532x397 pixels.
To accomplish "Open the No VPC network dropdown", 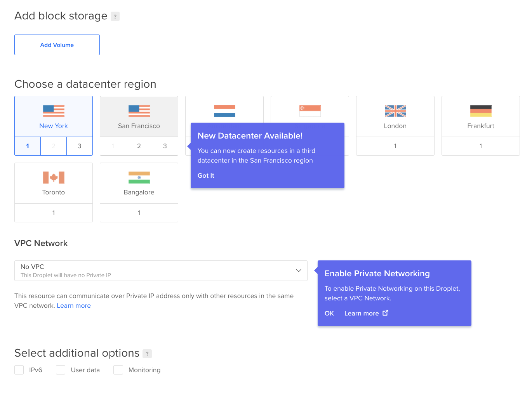I will point(161,270).
